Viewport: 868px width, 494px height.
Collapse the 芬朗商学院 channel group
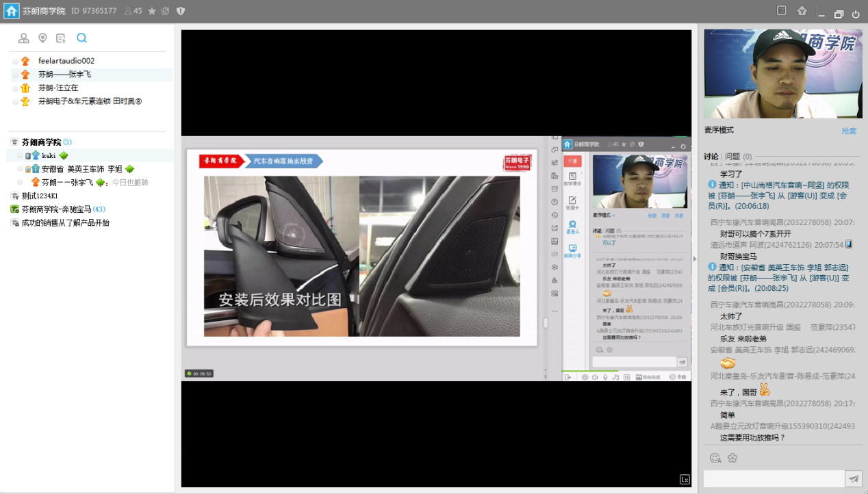tap(14, 142)
